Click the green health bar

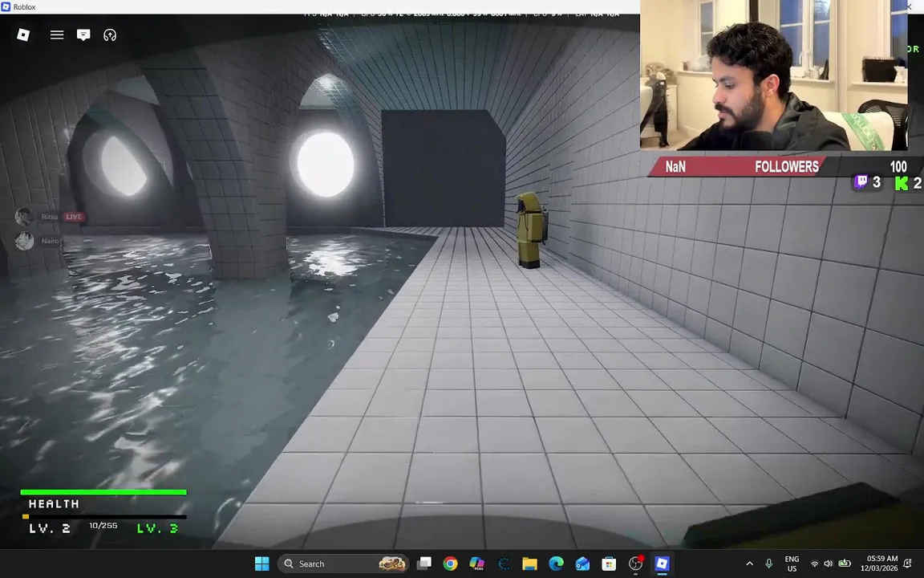[103, 492]
